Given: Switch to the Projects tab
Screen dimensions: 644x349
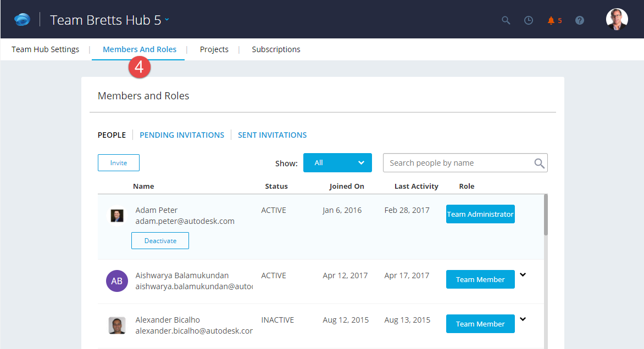Looking at the screenshot, I should (214, 49).
